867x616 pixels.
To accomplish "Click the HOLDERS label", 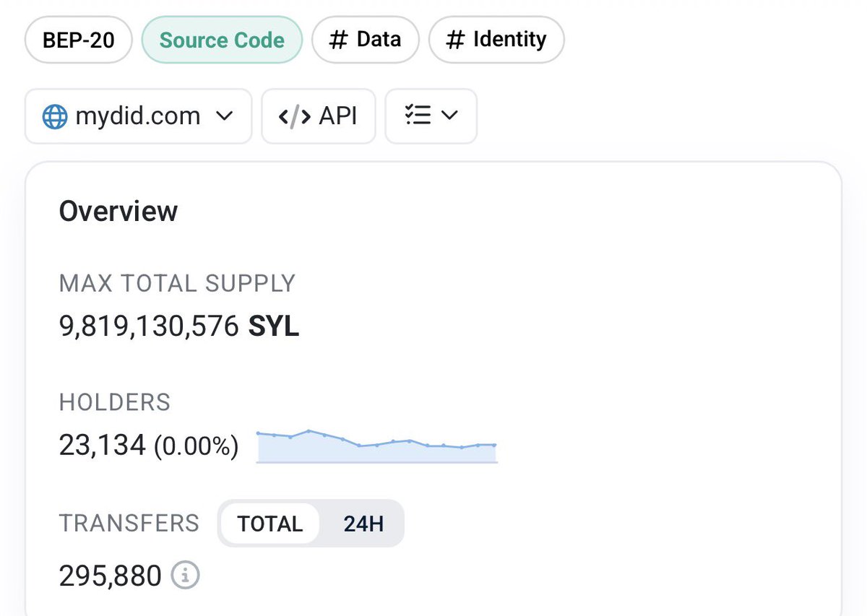I will coord(115,402).
